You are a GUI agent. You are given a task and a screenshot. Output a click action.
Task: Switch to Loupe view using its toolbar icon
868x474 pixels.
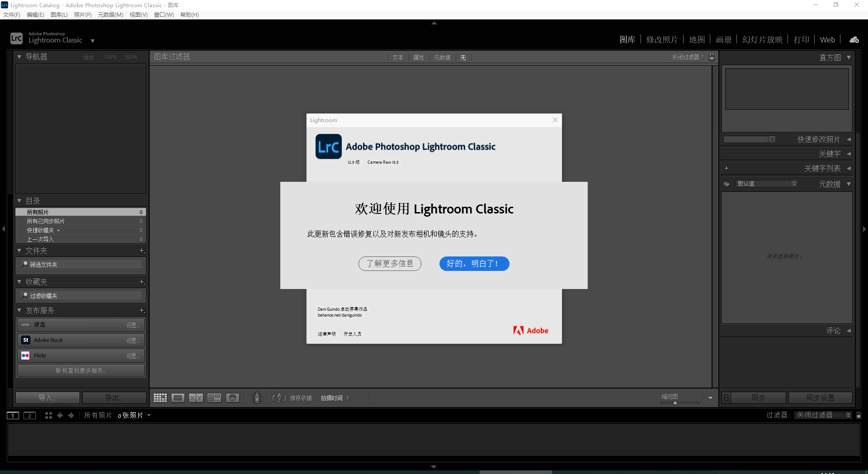coord(178,398)
